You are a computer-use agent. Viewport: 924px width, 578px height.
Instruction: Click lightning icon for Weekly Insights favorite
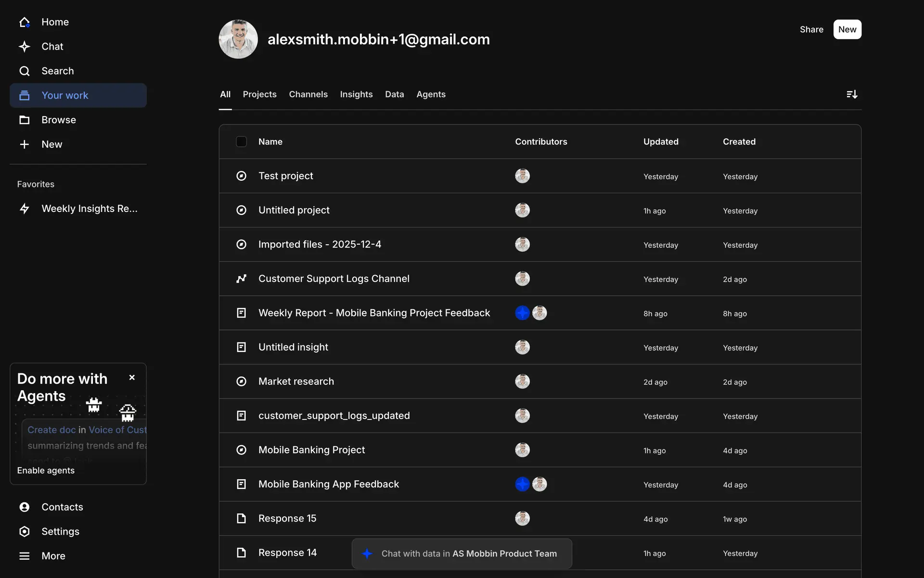[x=25, y=209]
